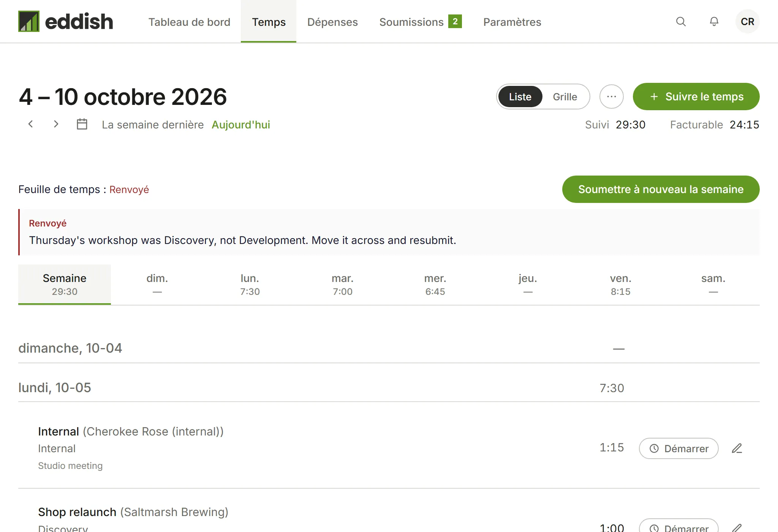
Task: Click the Thursday's workshop reviewer note
Action: coord(242,240)
